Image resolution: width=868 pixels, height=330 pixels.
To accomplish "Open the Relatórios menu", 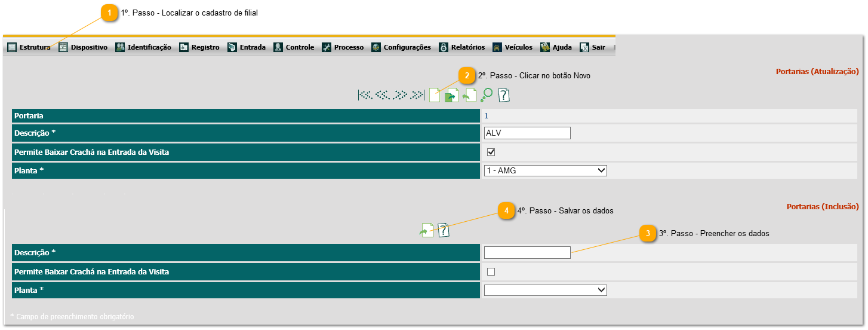I will [462, 47].
